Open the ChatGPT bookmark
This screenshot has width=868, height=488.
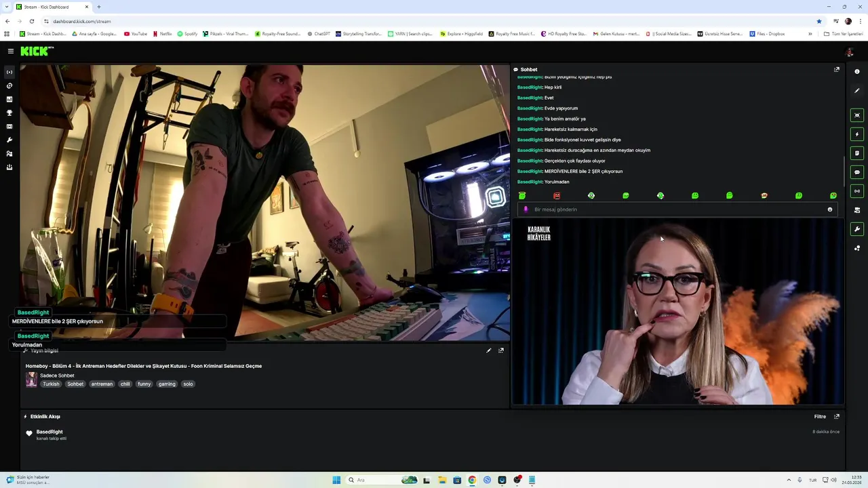coord(319,33)
